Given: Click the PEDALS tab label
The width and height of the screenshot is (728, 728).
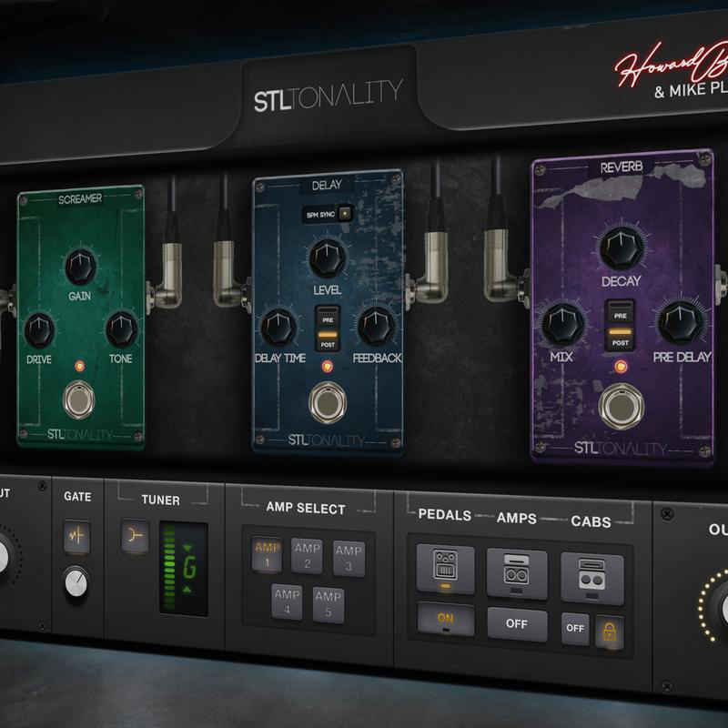Looking at the screenshot, I should [x=445, y=514].
